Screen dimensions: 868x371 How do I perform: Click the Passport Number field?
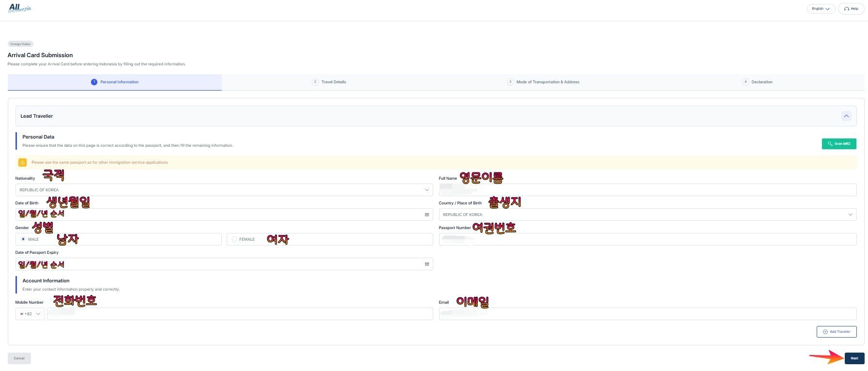648,239
